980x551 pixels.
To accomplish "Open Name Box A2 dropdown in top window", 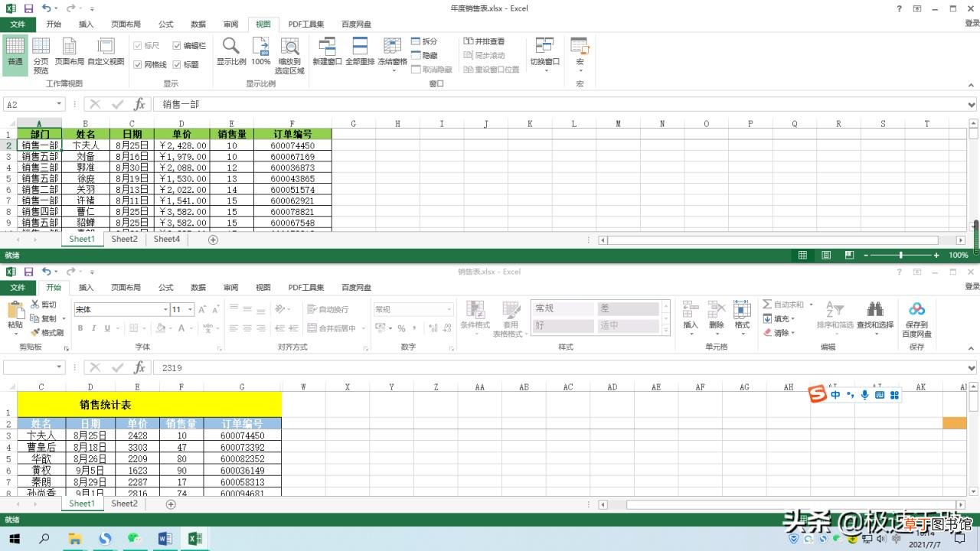I will (59, 104).
